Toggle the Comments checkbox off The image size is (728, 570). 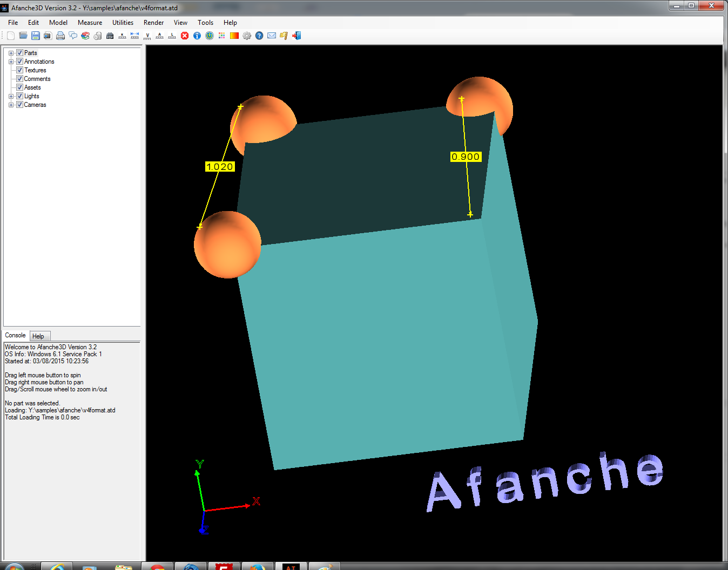click(x=19, y=79)
